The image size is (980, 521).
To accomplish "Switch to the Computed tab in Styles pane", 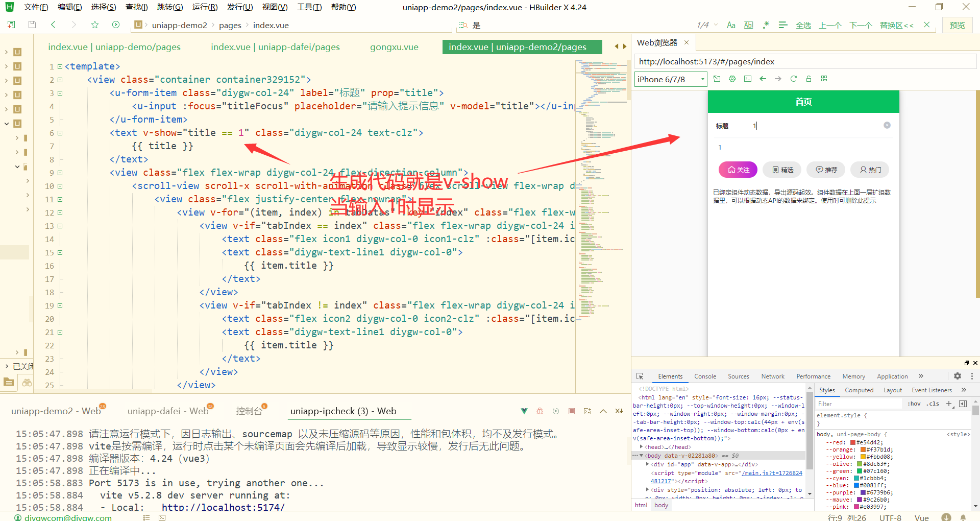I will (859, 390).
